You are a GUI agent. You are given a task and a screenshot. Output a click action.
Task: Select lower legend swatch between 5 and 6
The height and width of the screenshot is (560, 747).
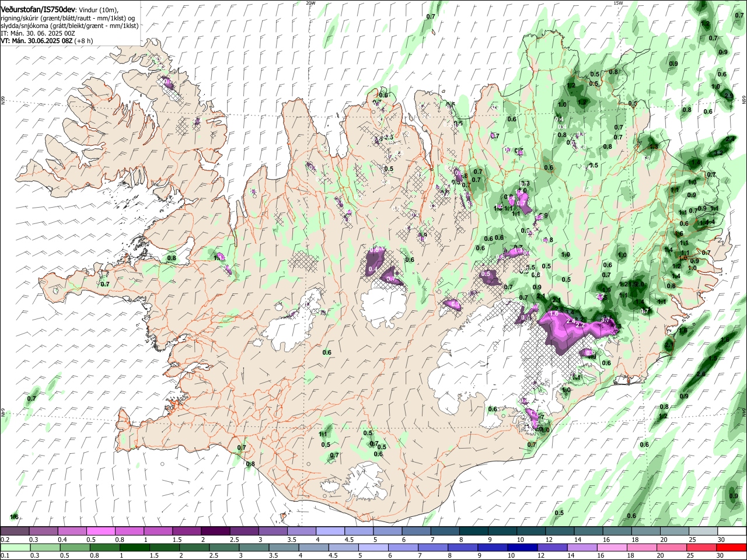point(373,548)
